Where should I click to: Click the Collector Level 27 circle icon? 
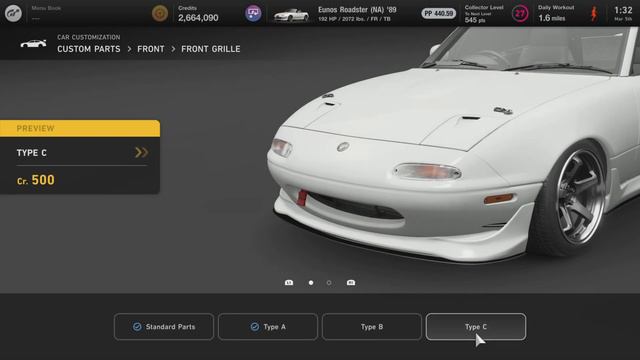[520, 14]
